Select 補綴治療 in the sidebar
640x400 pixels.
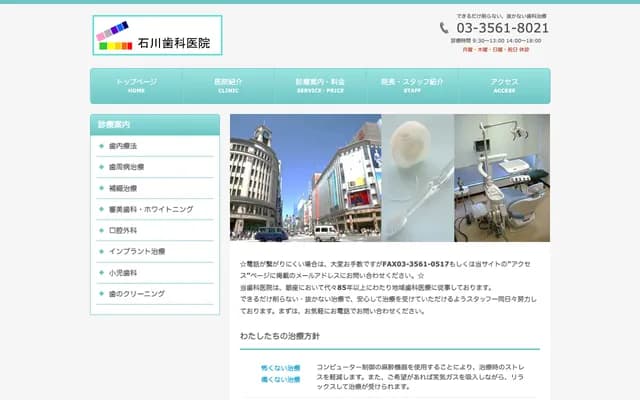click(x=123, y=188)
